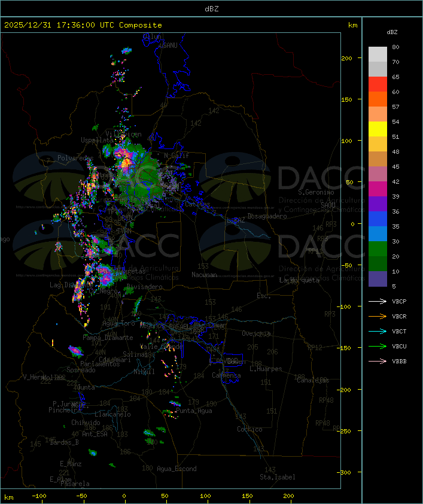Click the 'dBZ' title in top bar
Viewport: 423px width, 504px height.
212,9
